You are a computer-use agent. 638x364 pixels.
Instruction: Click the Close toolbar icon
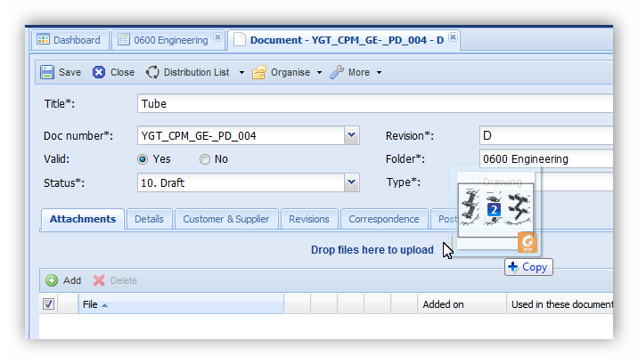click(99, 72)
